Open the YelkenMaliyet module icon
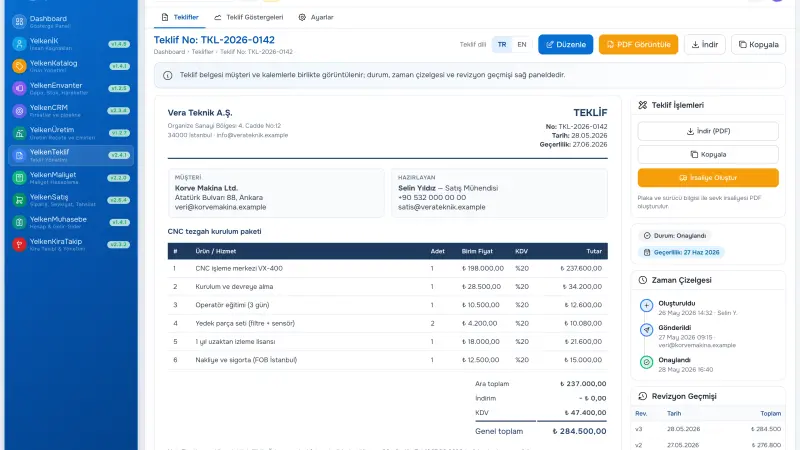The height and width of the screenshot is (450, 800). coord(19,178)
